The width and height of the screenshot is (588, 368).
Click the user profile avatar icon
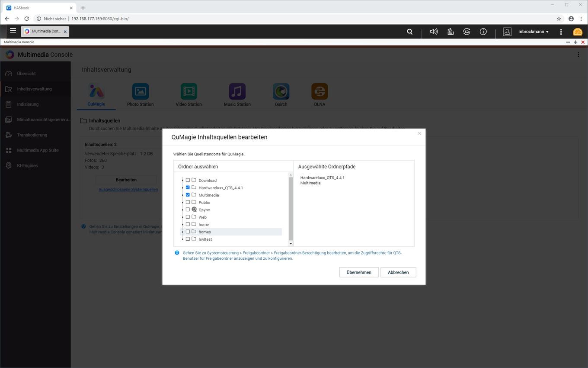click(x=507, y=32)
